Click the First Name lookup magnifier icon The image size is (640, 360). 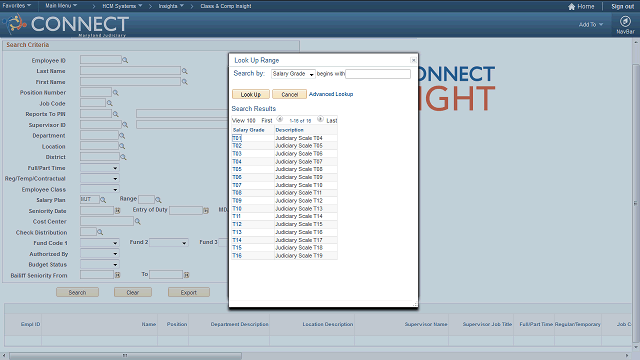coord(184,82)
